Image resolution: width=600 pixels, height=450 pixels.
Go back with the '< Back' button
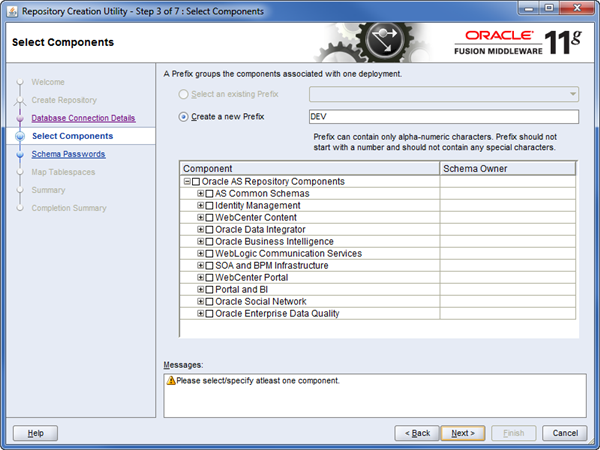tap(417, 433)
